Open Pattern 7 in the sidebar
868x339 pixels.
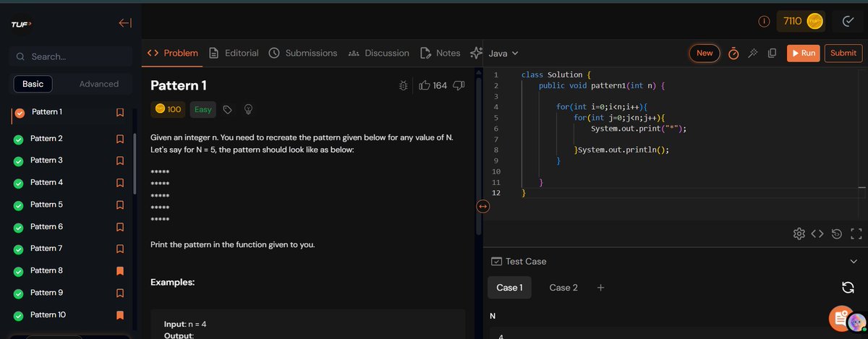pos(46,249)
